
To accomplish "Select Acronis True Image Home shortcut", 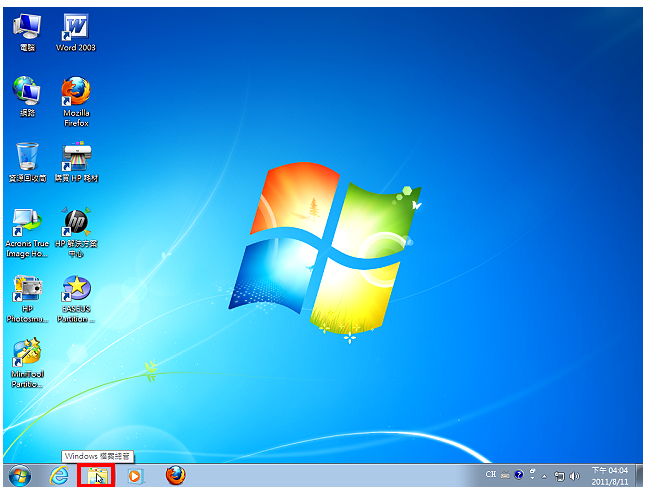I will 27,233.
